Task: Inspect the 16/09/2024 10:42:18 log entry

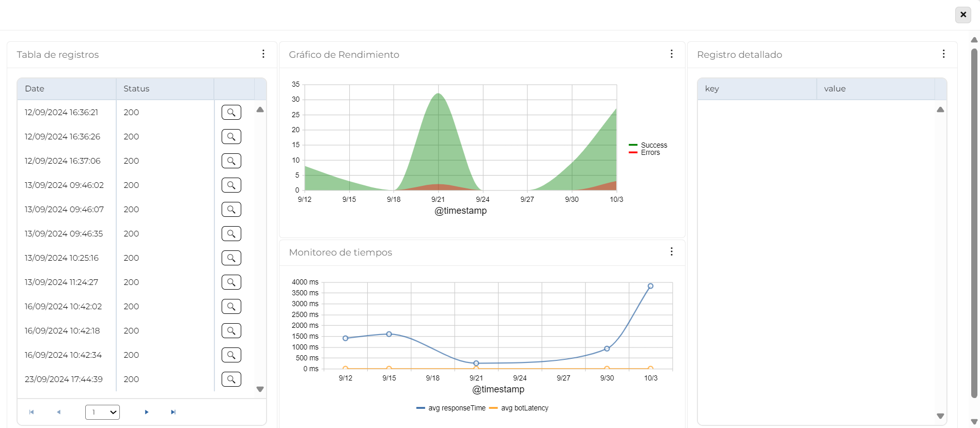Action: 231,330
